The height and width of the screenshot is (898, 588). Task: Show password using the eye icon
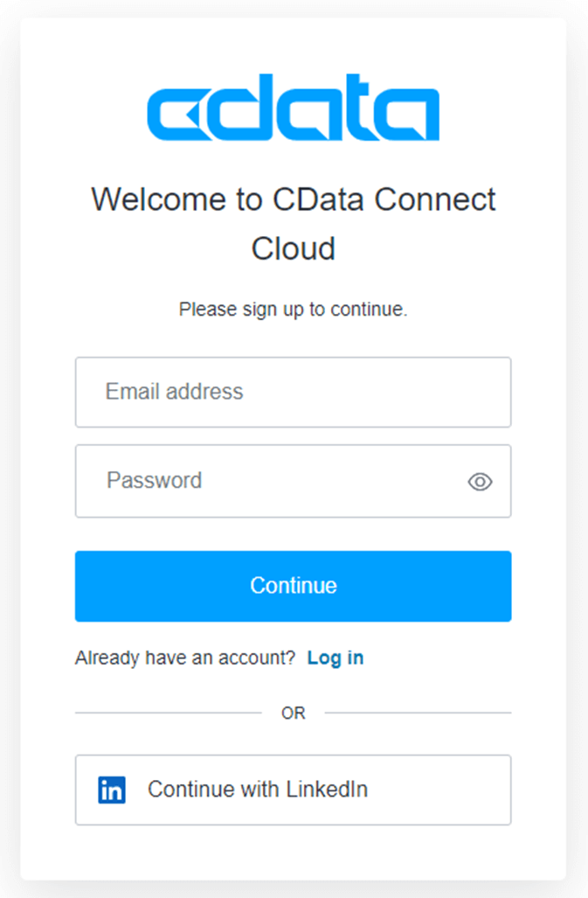click(480, 481)
